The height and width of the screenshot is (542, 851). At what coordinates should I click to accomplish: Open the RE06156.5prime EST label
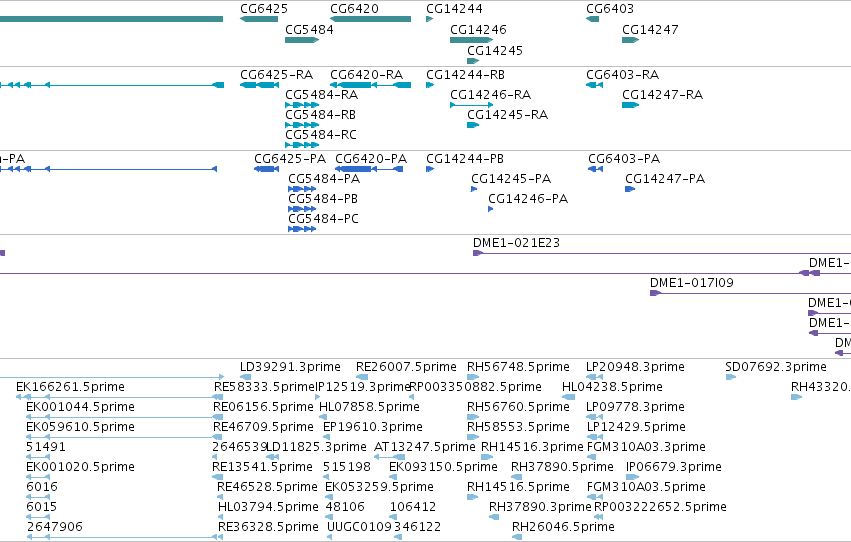coord(263,407)
